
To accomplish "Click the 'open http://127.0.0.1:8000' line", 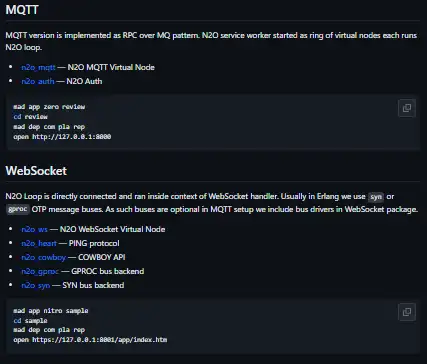I will [x=62, y=136].
